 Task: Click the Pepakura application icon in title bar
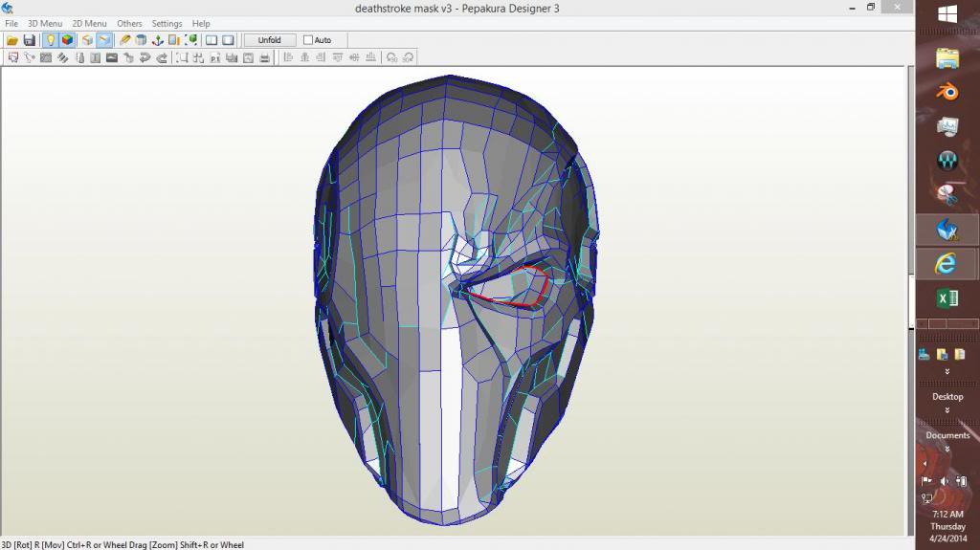click(8, 8)
